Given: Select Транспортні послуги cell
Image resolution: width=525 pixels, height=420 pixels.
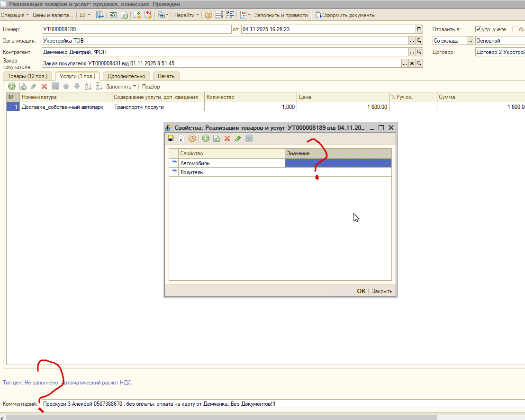Looking at the screenshot, I should coord(158,107).
